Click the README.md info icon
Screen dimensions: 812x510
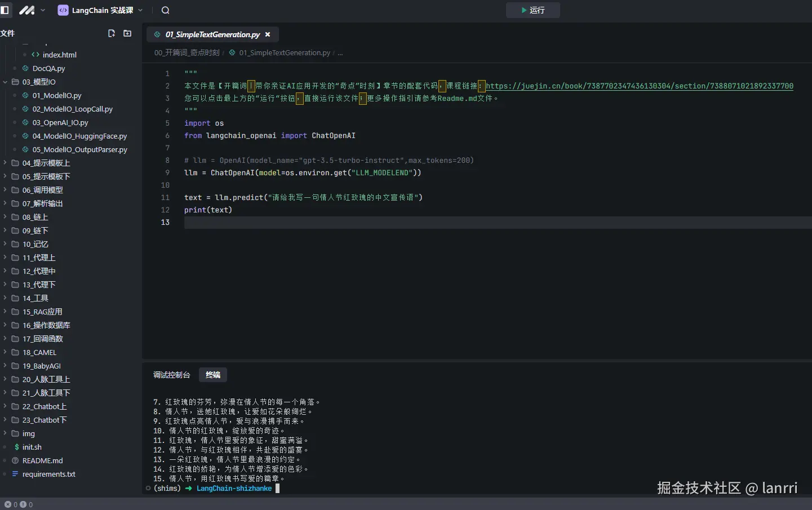click(x=16, y=460)
